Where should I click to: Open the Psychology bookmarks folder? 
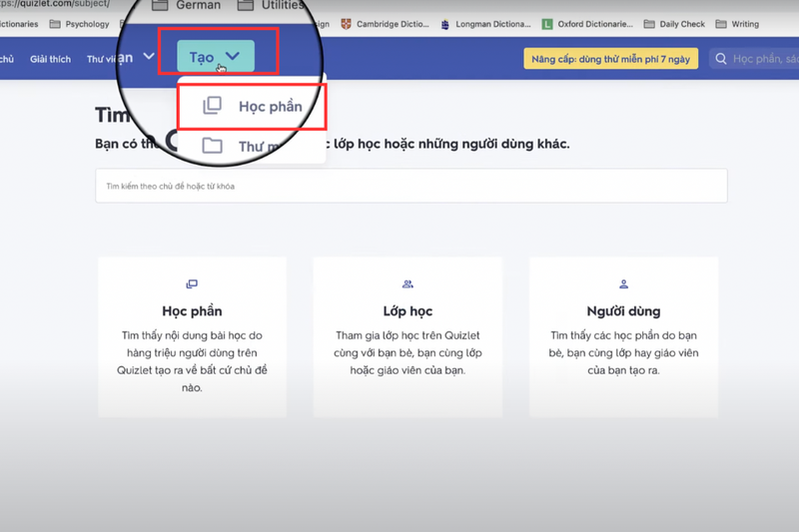tap(80, 24)
